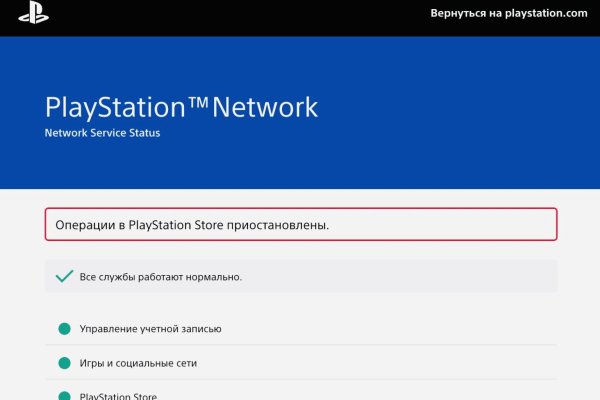This screenshot has width=600, height=400.
Task: Click the 'PlayStation Network' main heading
Action: tap(181, 108)
